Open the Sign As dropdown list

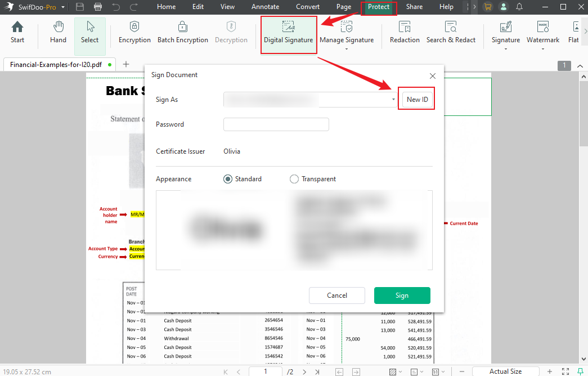click(x=393, y=99)
